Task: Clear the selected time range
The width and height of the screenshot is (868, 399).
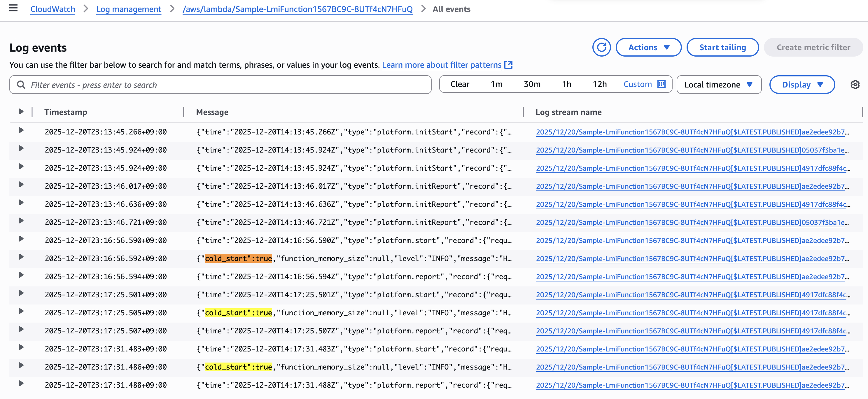Action: coord(460,84)
